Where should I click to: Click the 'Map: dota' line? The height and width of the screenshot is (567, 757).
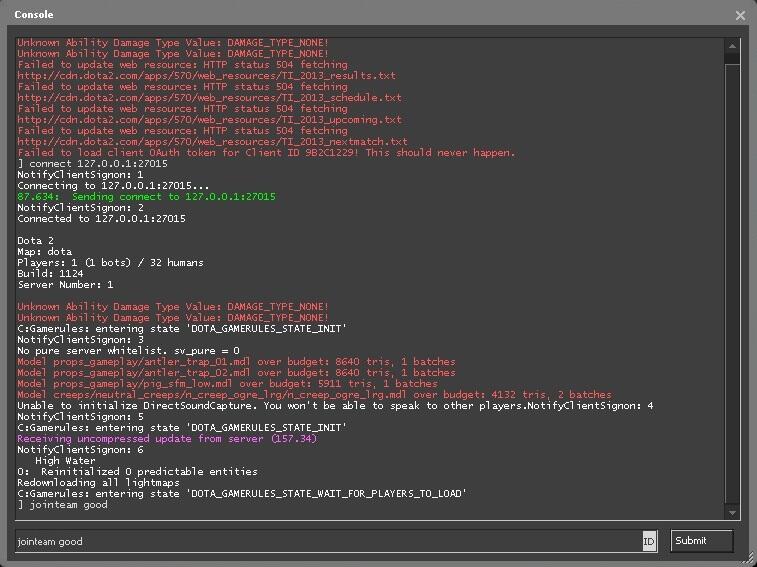tap(44, 252)
